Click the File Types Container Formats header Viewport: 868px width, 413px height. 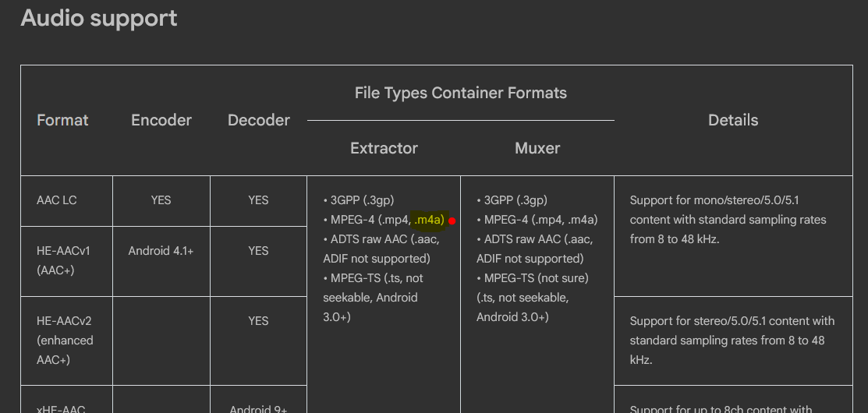(x=460, y=93)
